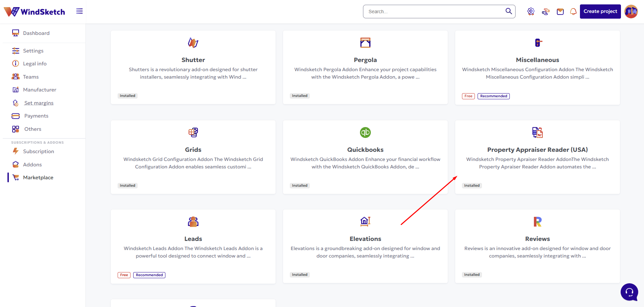Toggle the hamburger sidebar menu
This screenshot has width=644, height=307.
click(x=79, y=11)
